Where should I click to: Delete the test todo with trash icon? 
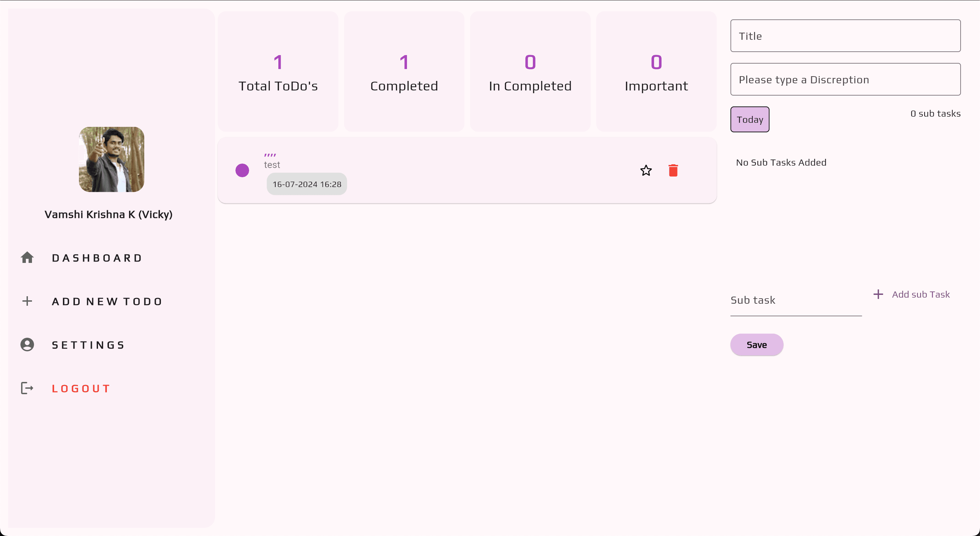click(x=673, y=170)
